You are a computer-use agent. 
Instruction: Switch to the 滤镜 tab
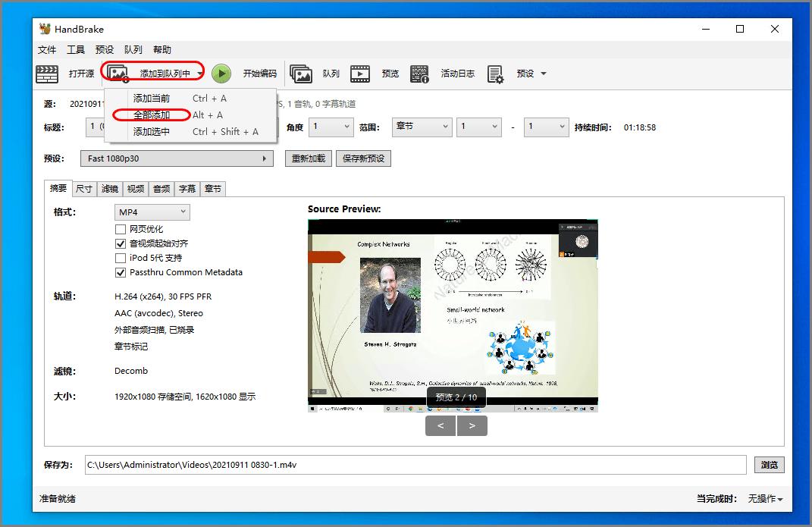click(110, 189)
